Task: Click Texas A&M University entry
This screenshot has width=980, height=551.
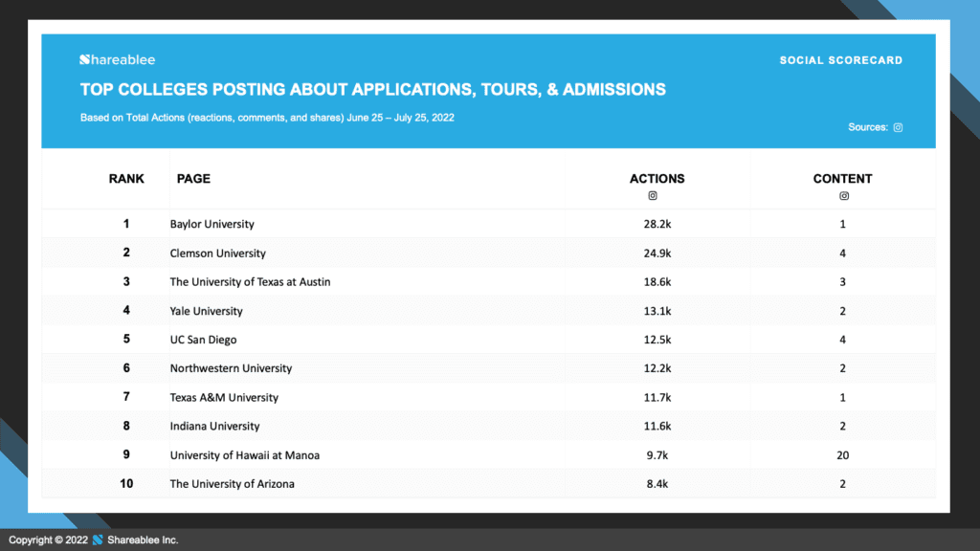Action: (224, 397)
